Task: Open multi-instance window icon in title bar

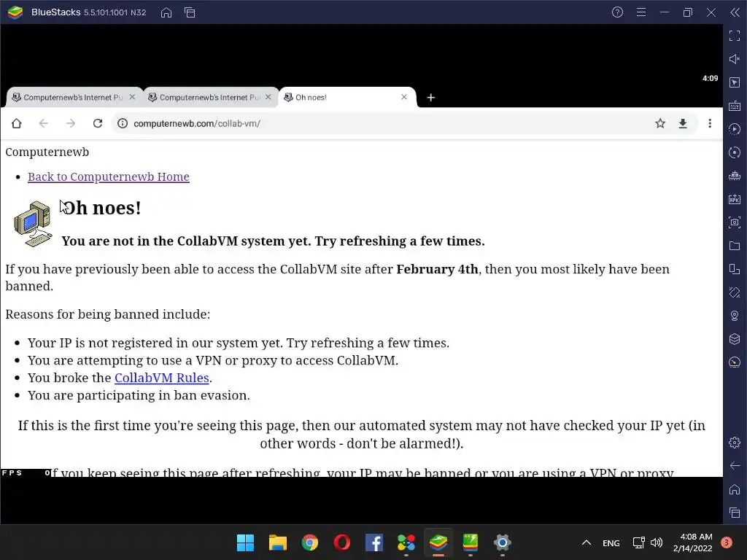Action: point(190,12)
